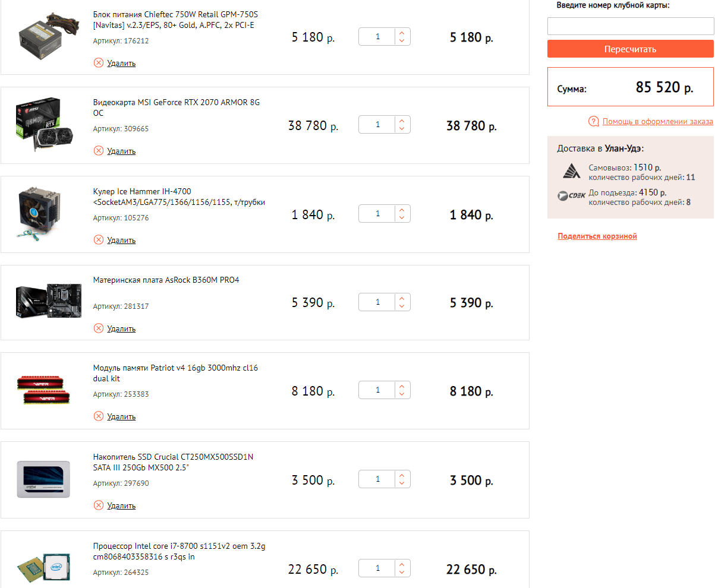Click delete icon for Ice Hammer cooler

click(x=99, y=240)
